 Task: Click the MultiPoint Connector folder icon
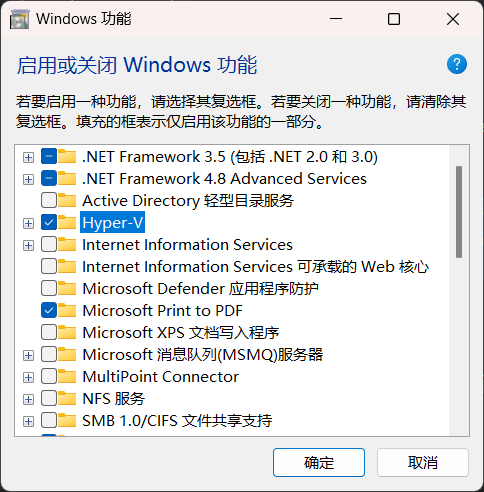point(67,376)
